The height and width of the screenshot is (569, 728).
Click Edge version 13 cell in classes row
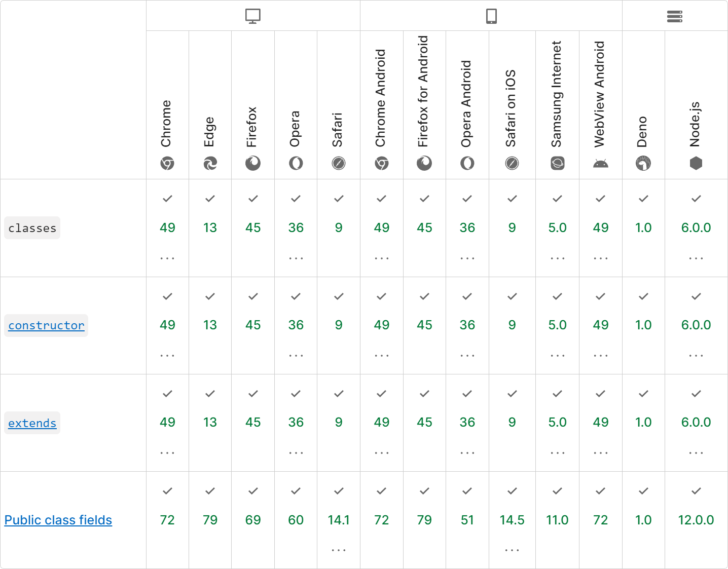(210, 227)
